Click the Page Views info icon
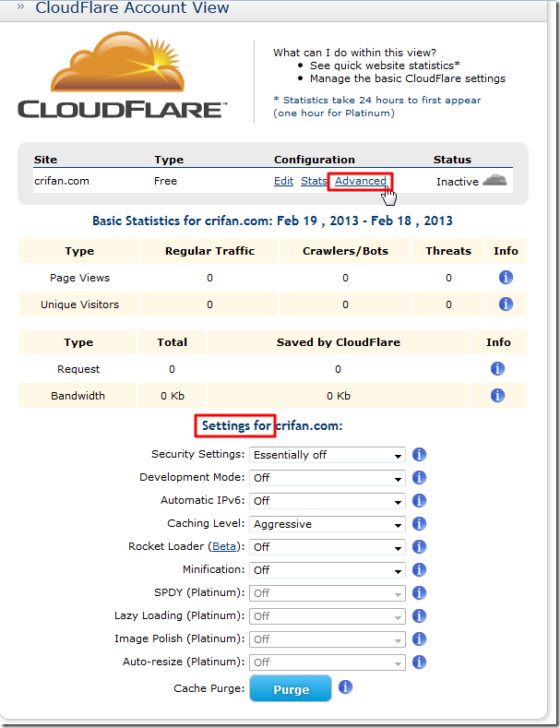The image size is (560, 728). tap(506, 278)
